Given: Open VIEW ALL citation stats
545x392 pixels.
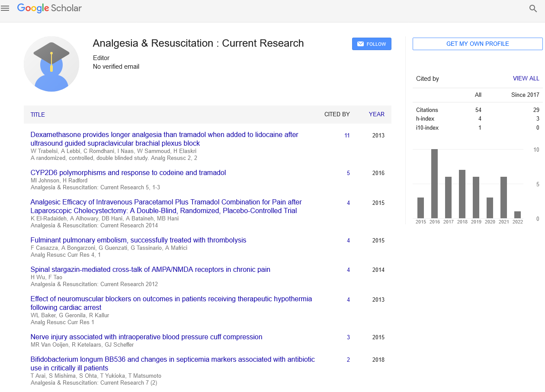Looking at the screenshot, I should pos(526,78).
